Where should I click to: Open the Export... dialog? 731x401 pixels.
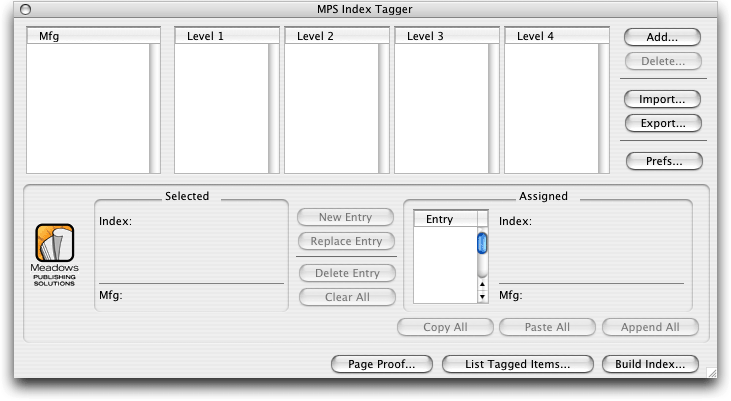[663, 123]
